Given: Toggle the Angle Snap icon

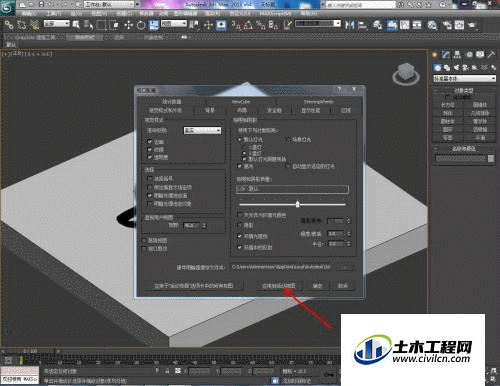Looking at the screenshot, I should coord(248,25).
